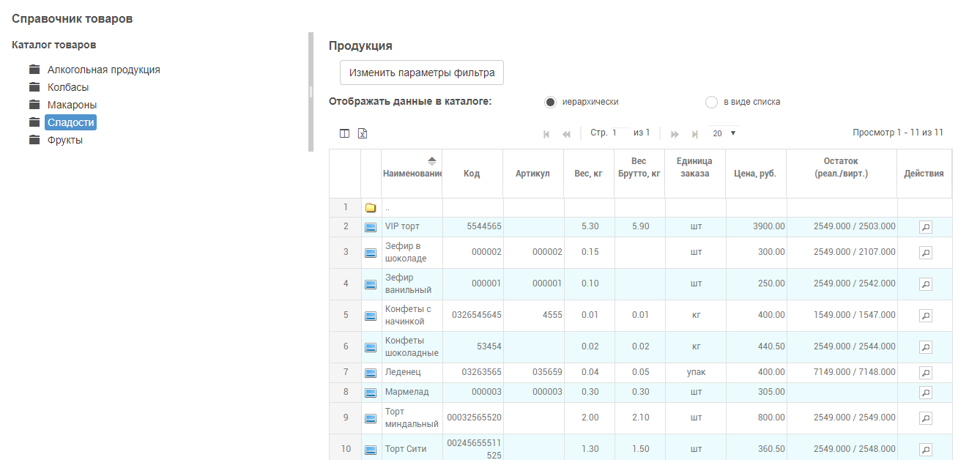This screenshot has width=980, height=460.
Task: Click the product image icon for Мармелад
Action: 371,393
